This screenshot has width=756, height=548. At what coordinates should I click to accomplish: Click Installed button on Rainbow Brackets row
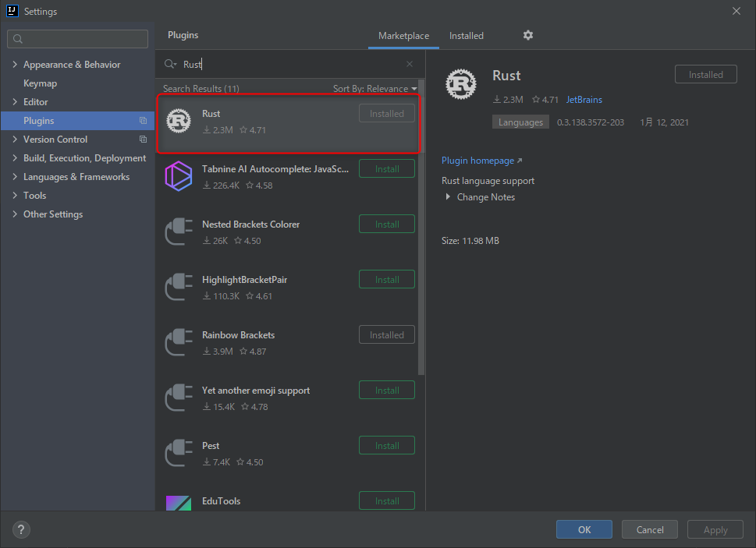pos(387,335)
